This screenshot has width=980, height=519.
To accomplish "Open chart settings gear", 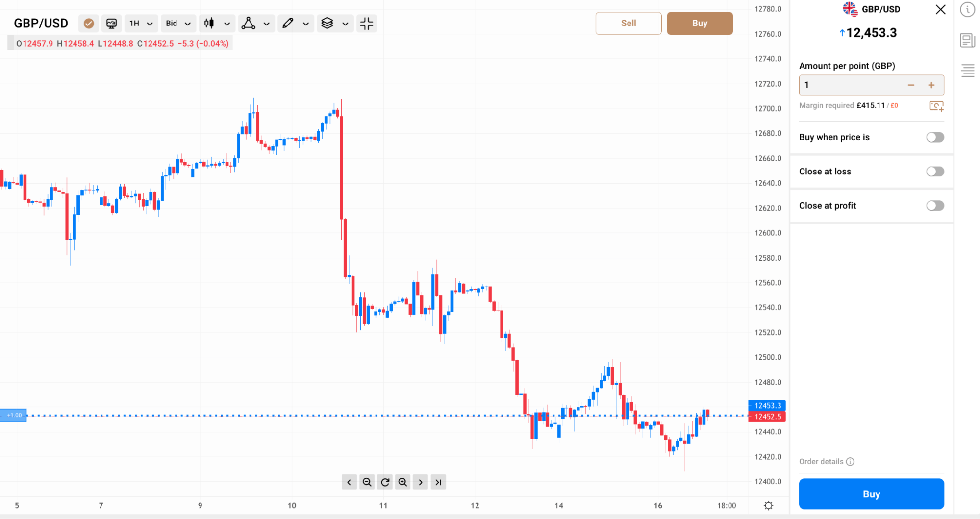I will pos(769,505).
